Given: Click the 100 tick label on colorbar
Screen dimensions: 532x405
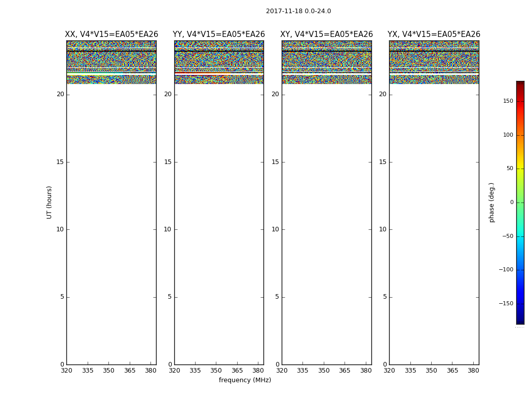Looking at the screenshot, I should point(508,135).
